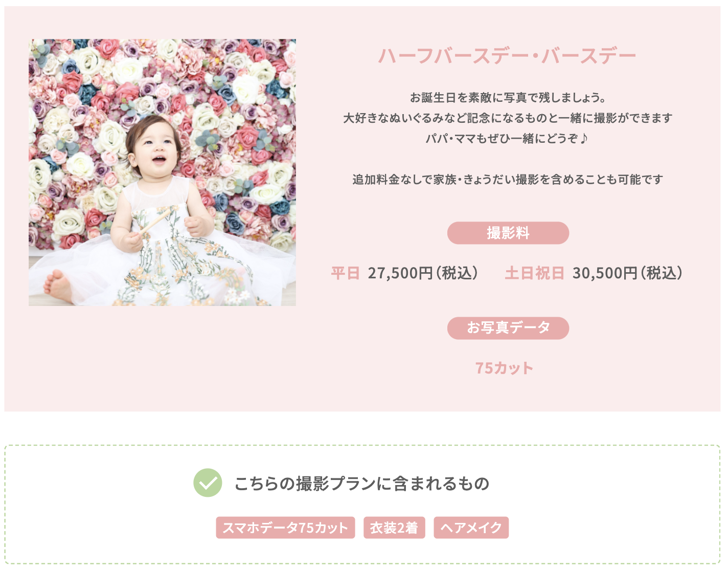
Task: Click the 衣装2着 tag
Action: [x=394, y=528]
